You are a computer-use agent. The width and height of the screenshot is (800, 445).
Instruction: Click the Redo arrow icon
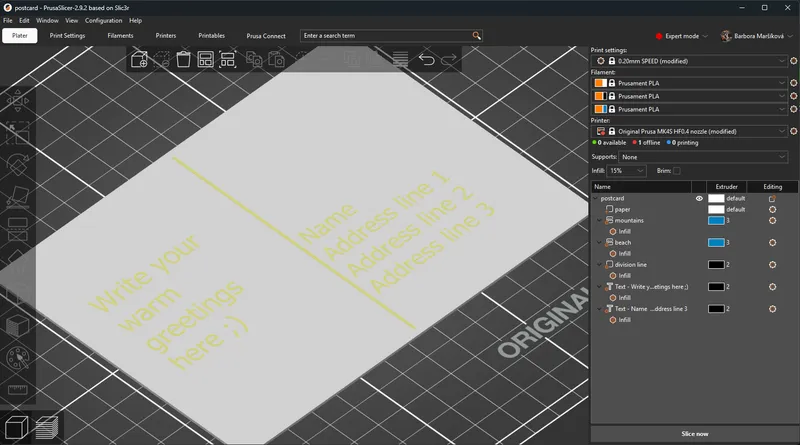pos(449,60)
